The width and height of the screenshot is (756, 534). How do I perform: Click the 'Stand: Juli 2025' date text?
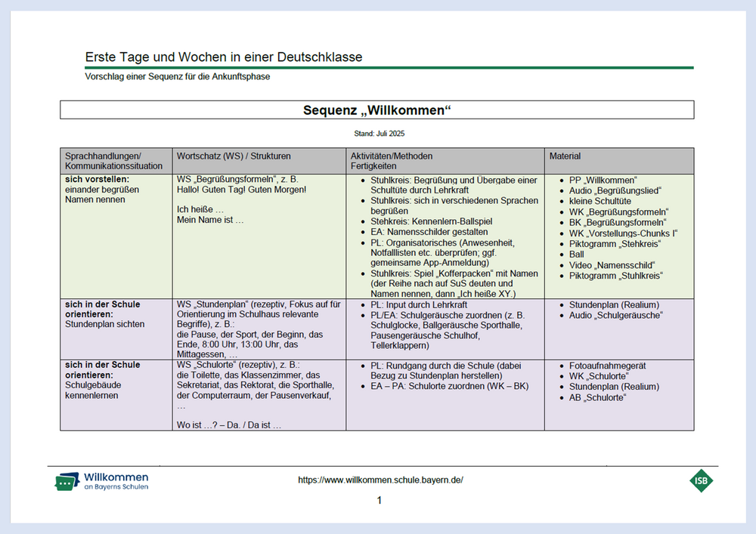[376, 134]
